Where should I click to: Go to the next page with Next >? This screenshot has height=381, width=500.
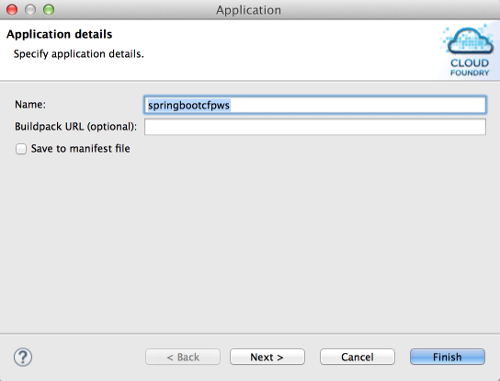[267, 357]
